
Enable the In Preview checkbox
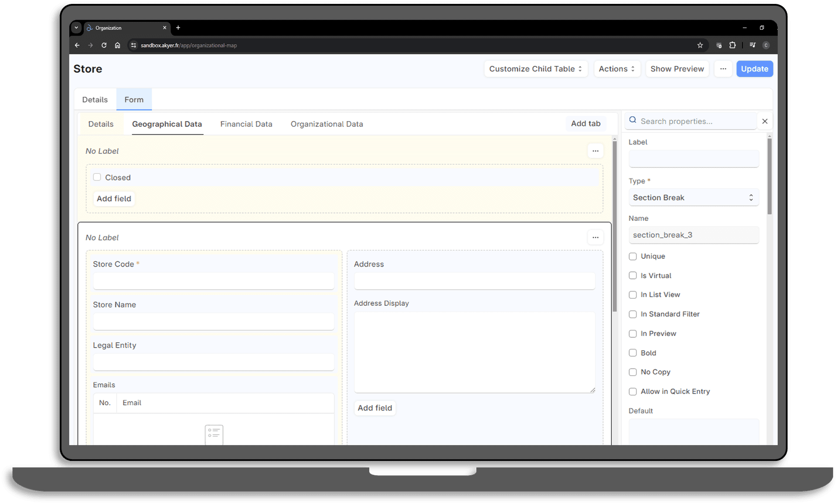[x=633, y=334]
